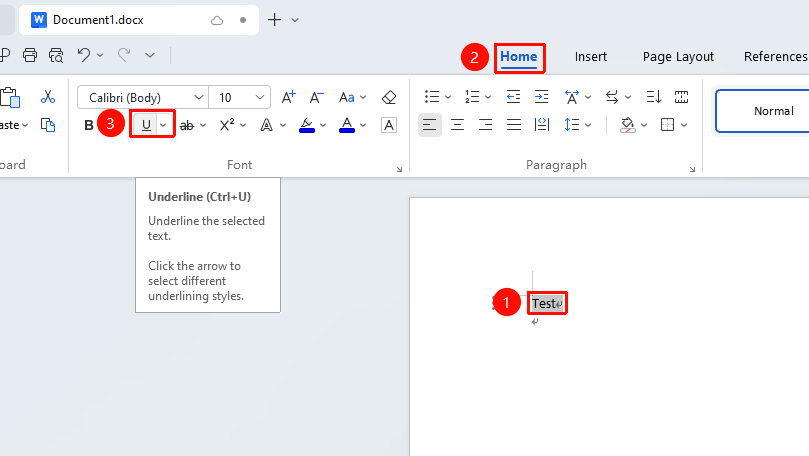The image size is (809, 456).
Task: Click the Clear Formatting eraser icon
Action: tap(389, 97)
